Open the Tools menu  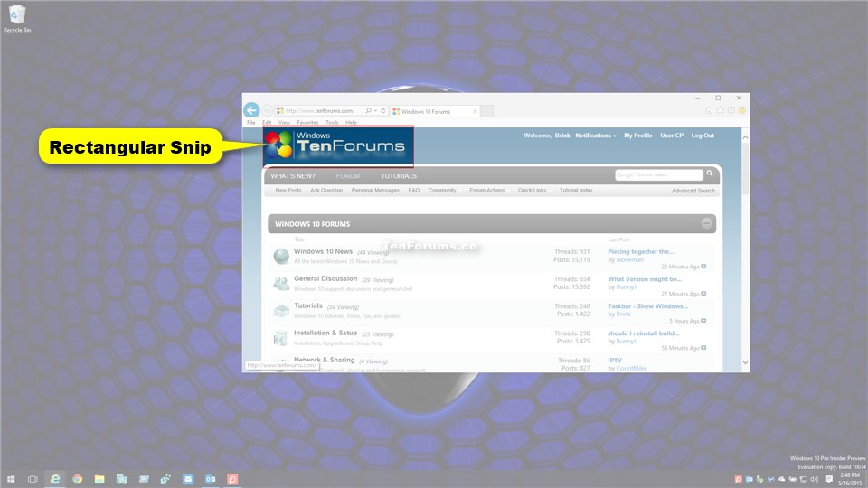coord(332,123)
